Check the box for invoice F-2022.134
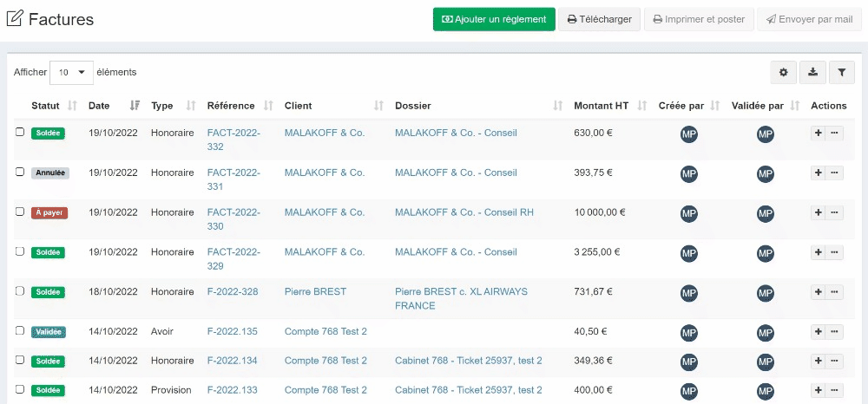Viewport: 868px width, 404px height. [x=19, y=360]
